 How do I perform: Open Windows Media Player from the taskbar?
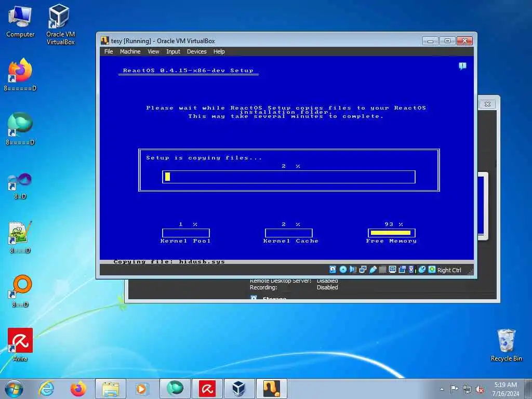click(x=142, y=389)
